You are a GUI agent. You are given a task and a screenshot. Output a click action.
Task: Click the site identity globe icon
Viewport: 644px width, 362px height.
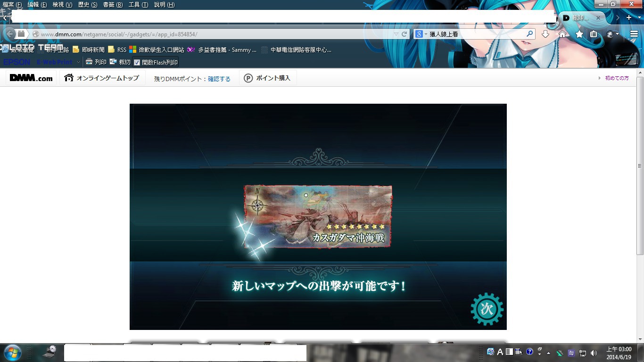pyautogui.click(x=35, y=34)
